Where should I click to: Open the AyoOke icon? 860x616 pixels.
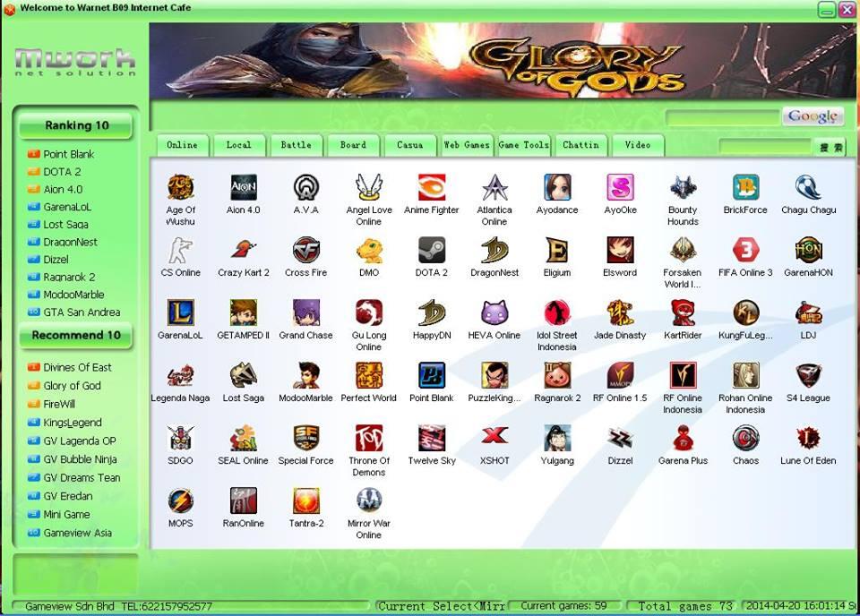click(x=620, y=187)
